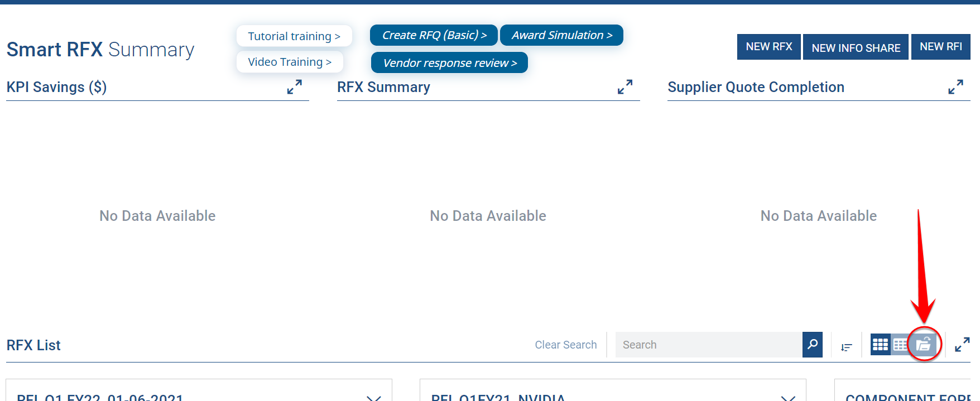Create a NEW RFI
The height and width of the screenshot is (401, 980).
(x=940, y=47)
